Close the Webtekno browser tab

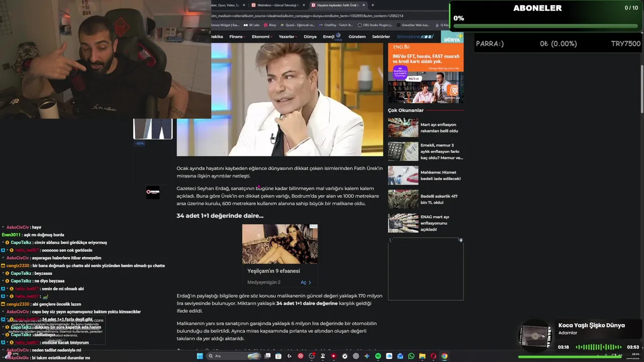pyautogui.click(x=303, y=5)
